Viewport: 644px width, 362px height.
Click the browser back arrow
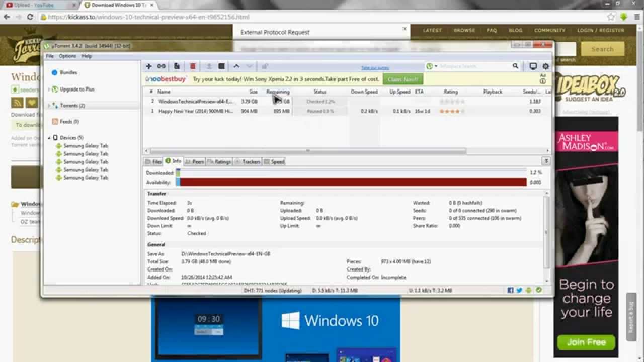point(7,17)
